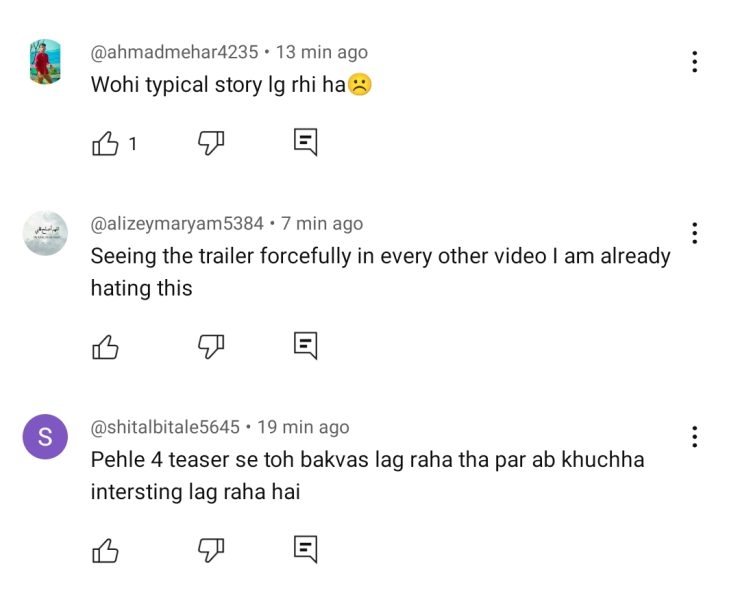Open options menu for @alizeymaryam5384's comment

pyautogui.click(x=694, y=234)
